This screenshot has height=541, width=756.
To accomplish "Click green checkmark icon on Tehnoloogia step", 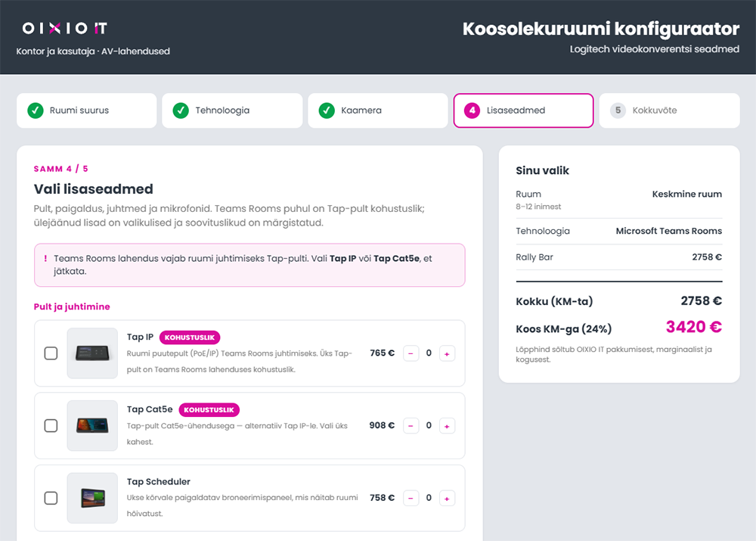I will tap(181, 110).
